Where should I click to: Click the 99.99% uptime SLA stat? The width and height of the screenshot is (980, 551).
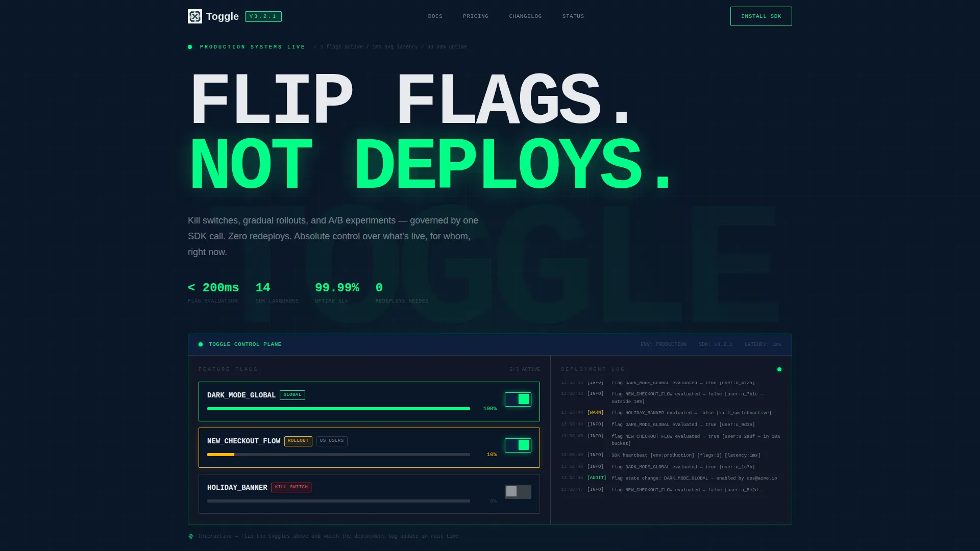point(337,293)
